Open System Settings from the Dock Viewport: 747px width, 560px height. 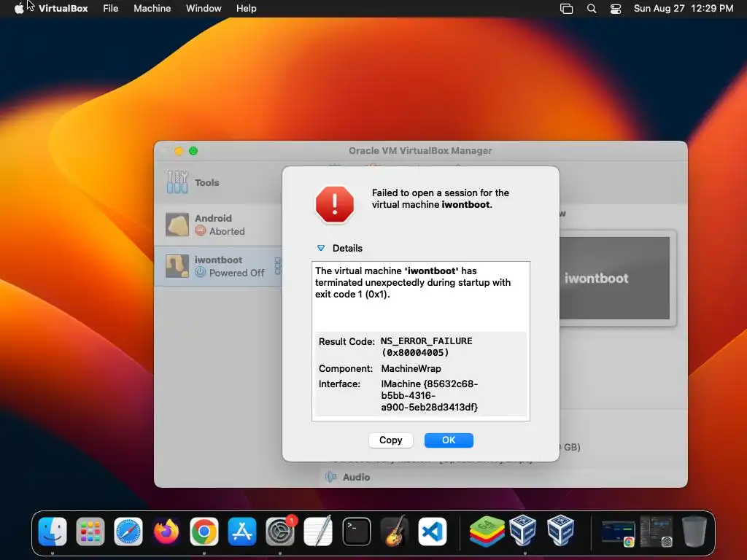(280, 531)
